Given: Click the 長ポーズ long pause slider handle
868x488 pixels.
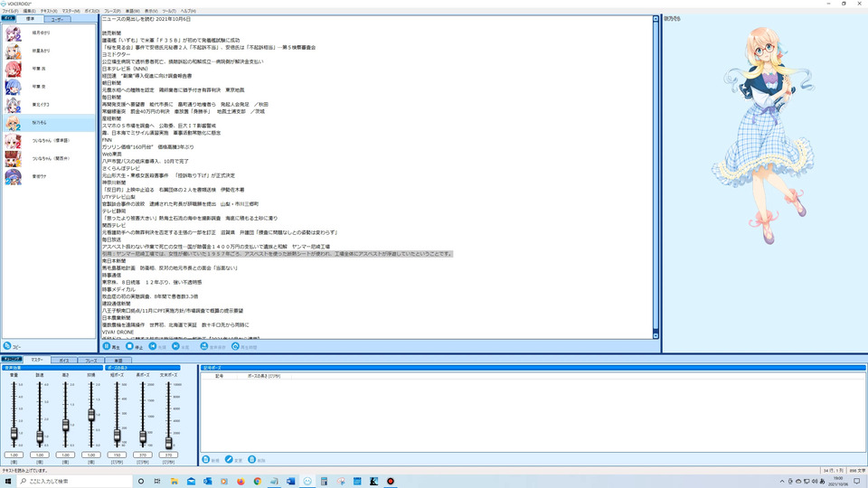Looking at the screenshot, I should pos(143,436).
